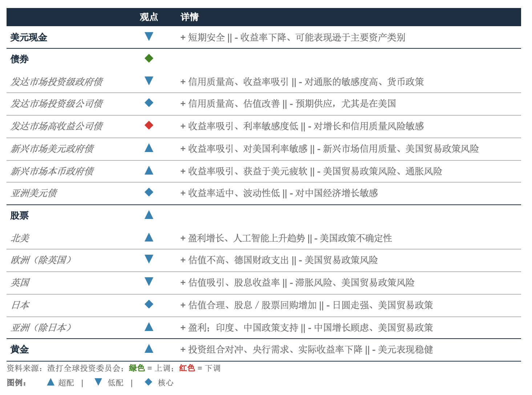Click the green 绿色 legend text

tap(137, 368)
